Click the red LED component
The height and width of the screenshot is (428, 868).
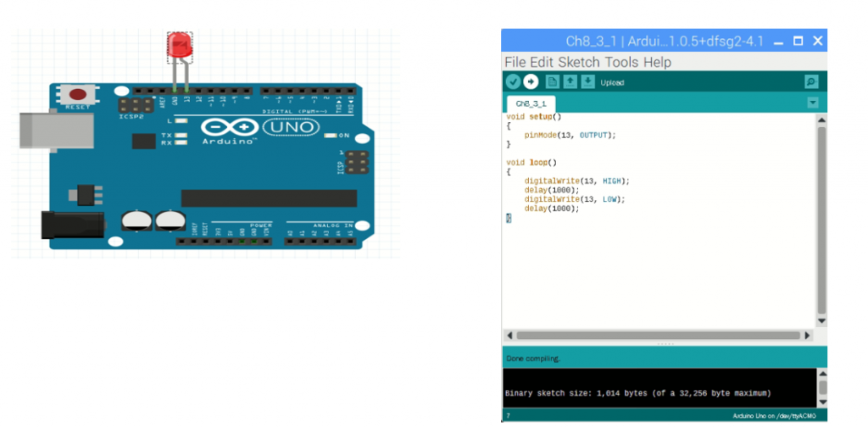click(180, 46)
